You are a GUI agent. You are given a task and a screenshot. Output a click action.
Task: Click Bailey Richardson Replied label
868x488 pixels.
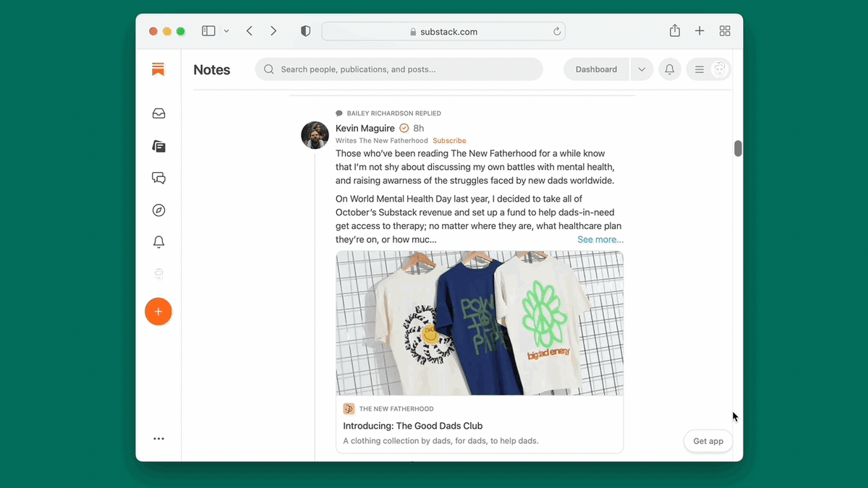[394, 114]
